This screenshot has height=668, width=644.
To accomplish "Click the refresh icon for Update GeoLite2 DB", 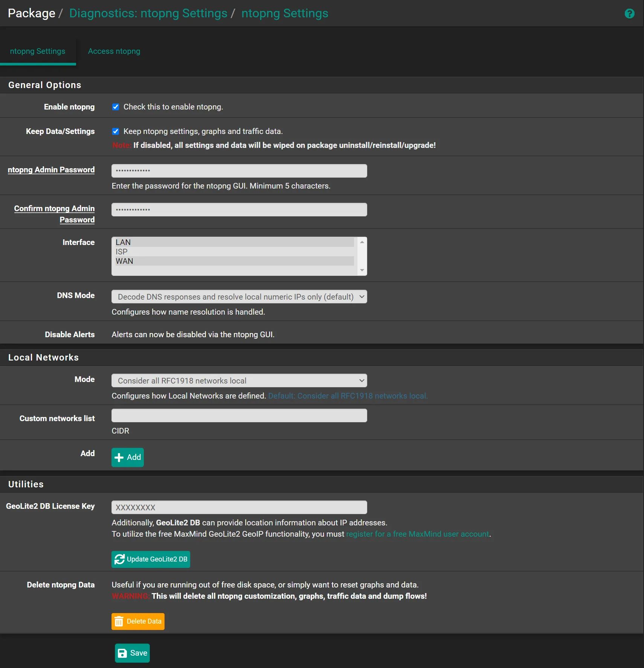I will point(119,559).
